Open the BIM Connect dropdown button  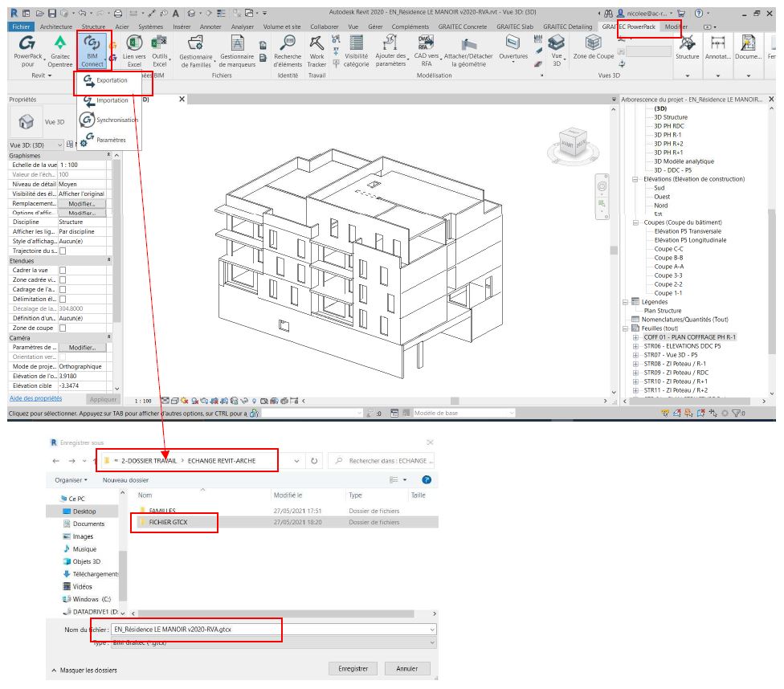pos(92,51)
